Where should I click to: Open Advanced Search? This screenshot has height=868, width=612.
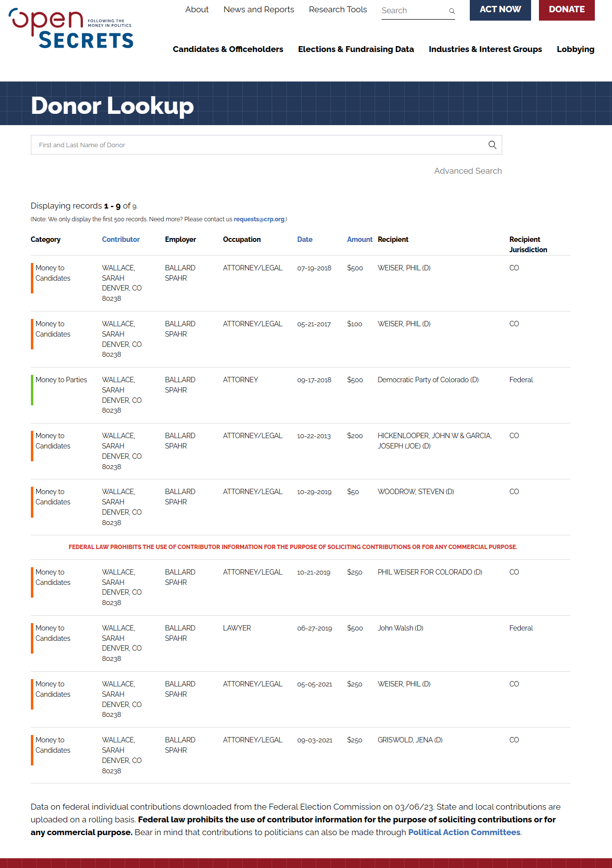468,171
